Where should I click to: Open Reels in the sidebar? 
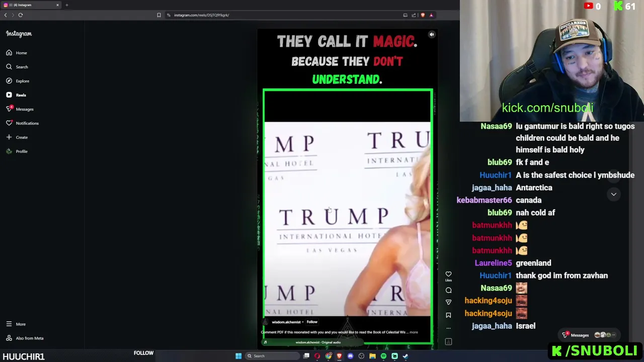[x=16, y=95]
